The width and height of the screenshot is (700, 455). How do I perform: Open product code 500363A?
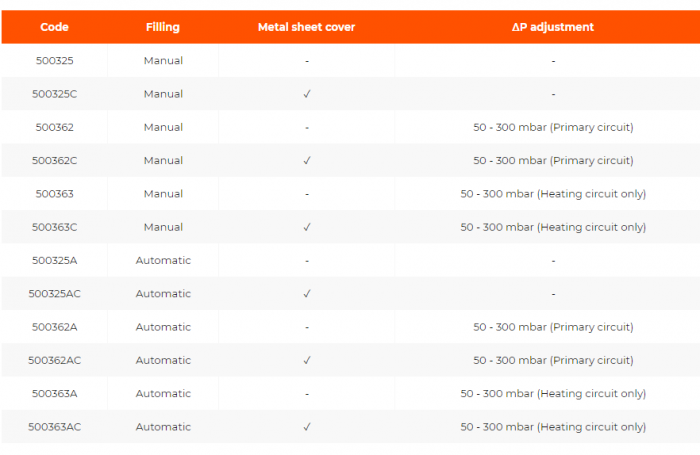tap(54, 394)
